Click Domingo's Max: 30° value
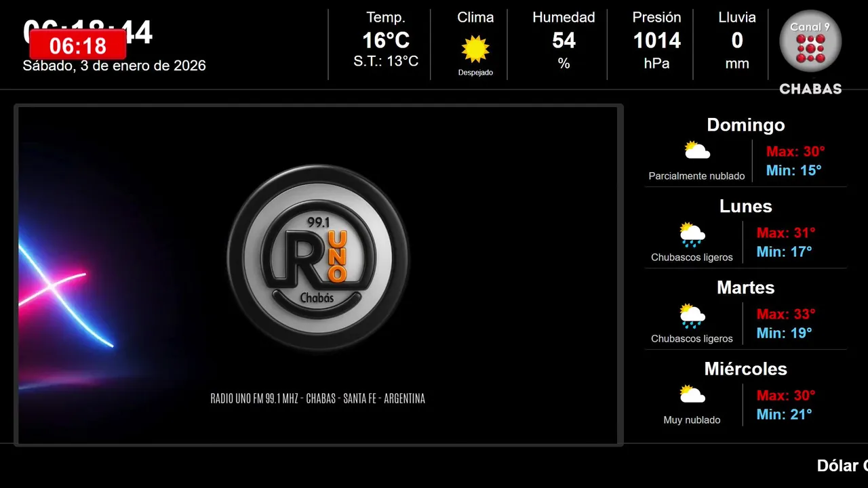Viewport: 868px width, 488px height. 795,151
